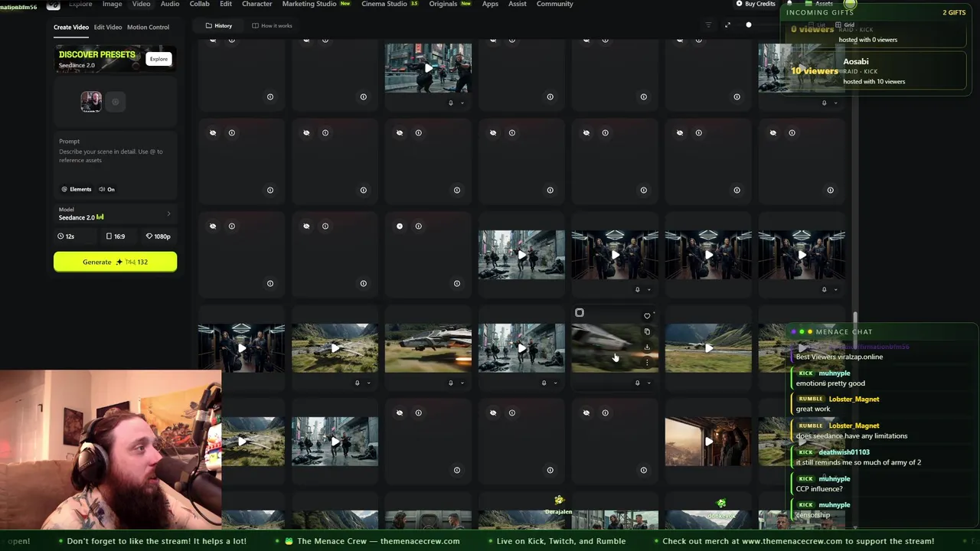980x551 pixels.
Task: Open the Image menu in top navigation
Action: [x=113, y=4]
